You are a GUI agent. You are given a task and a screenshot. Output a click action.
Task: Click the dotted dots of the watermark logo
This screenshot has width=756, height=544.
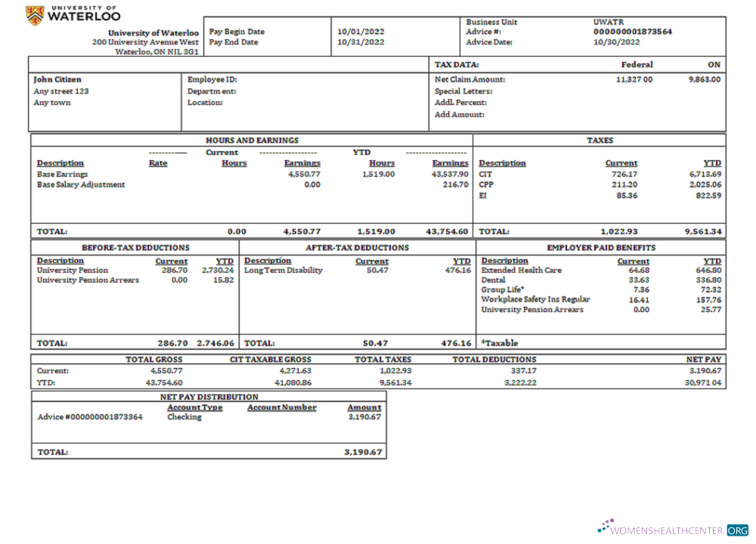[x=605, y=525]
